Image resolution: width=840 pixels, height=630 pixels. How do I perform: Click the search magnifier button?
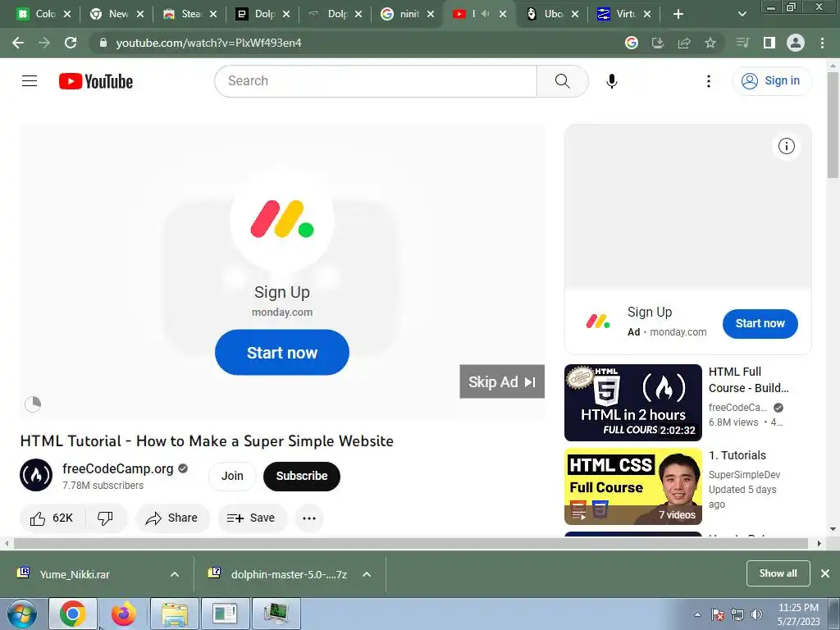coord(563,81)
